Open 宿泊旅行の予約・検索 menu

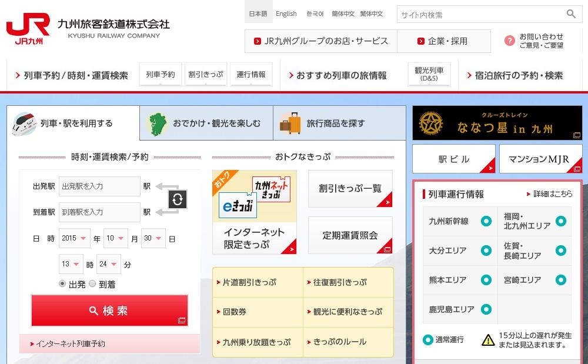click(x=515, y=75)
